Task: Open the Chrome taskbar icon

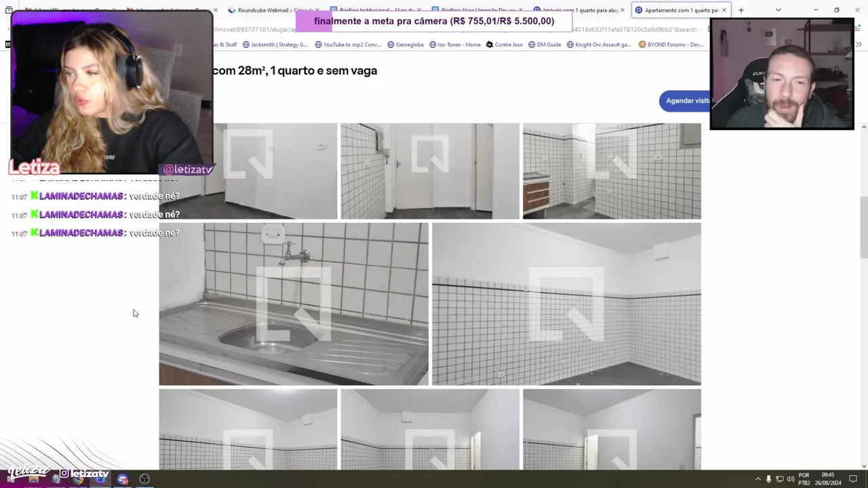Action: (78, 479)
